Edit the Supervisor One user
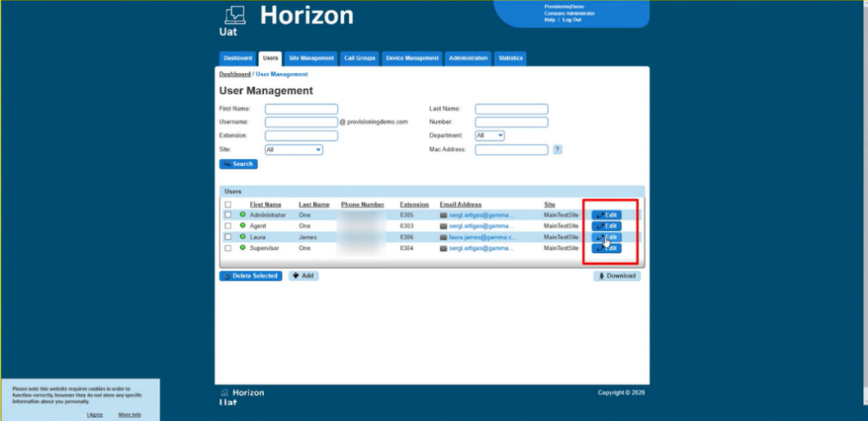 [607, 248]
